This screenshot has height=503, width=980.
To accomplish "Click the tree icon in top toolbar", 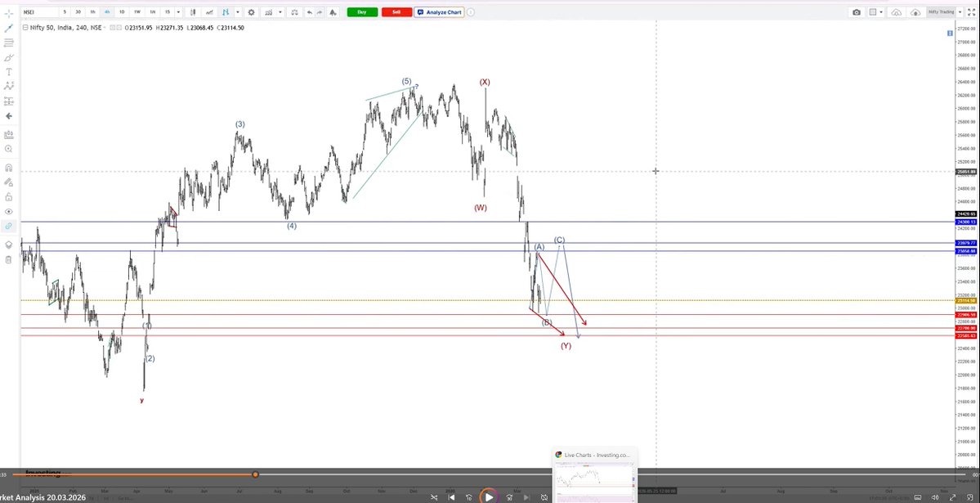I will 333,12.
